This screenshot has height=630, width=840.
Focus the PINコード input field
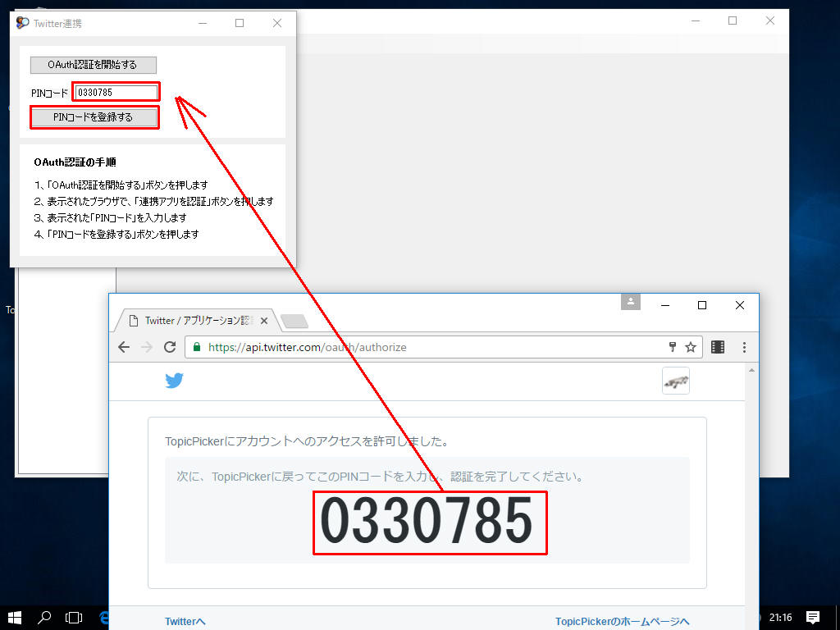[x=116, y=92]
